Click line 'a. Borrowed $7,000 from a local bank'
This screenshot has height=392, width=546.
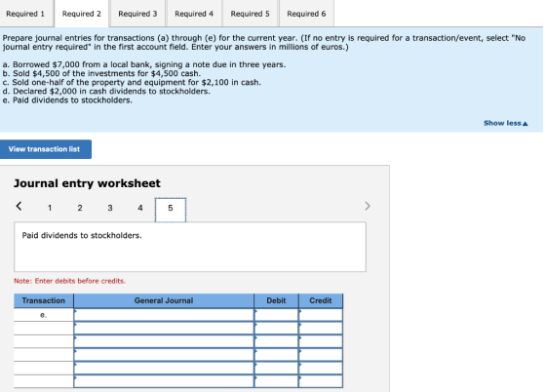pyautogui.click(x=144, y=64)
